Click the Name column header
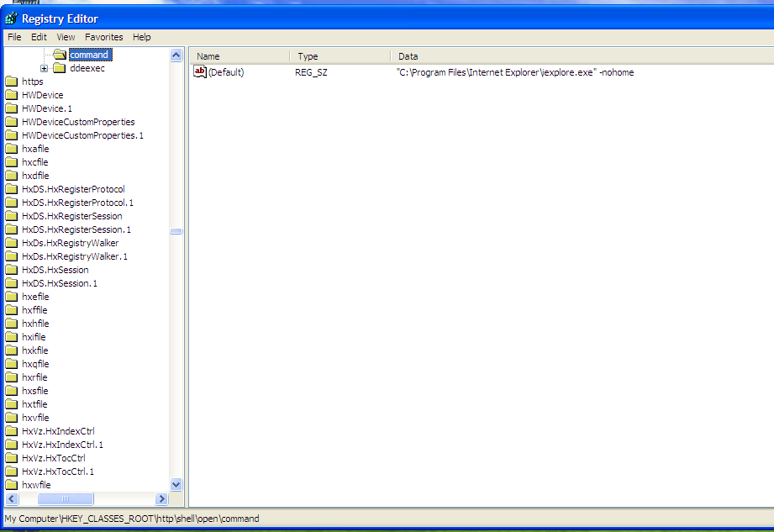Viewport: 774px width, 532px height. pyautogui.click(x=240, y=56)
